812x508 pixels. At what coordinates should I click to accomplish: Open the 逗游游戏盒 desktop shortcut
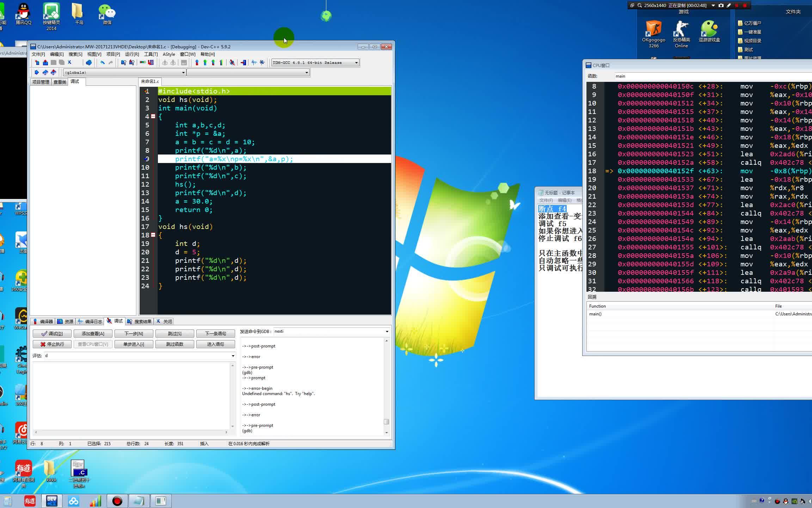(709, 31)
